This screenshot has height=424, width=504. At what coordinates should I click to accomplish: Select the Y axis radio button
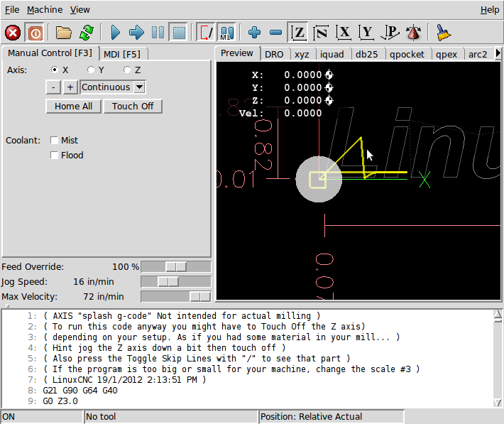(91, 70)
